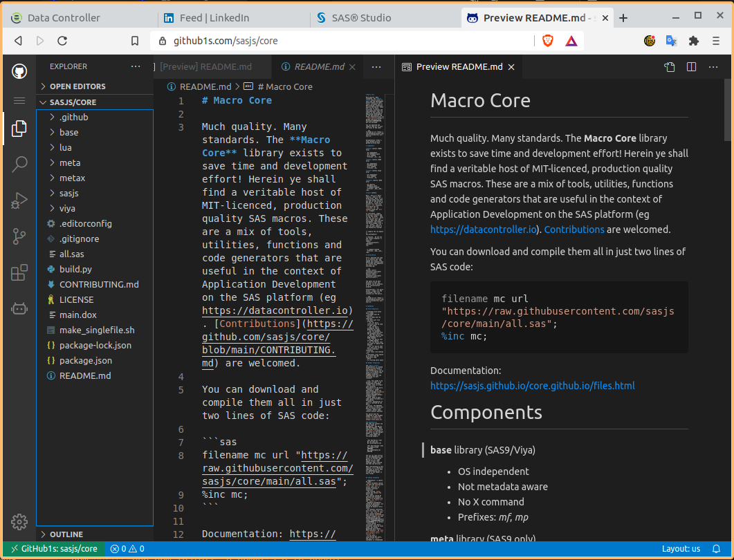734x560 pixels.
Task: Expand the base folder
Action: tap(95, 133)
